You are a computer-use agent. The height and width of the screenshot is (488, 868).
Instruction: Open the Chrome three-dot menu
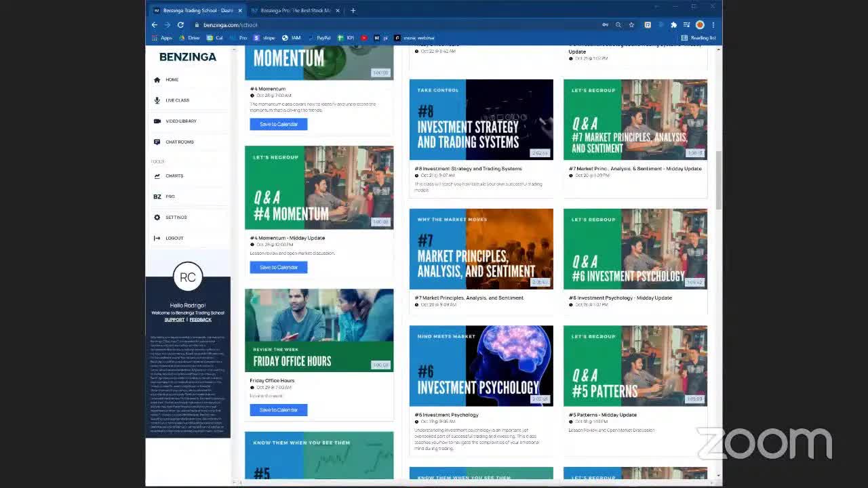713,25
